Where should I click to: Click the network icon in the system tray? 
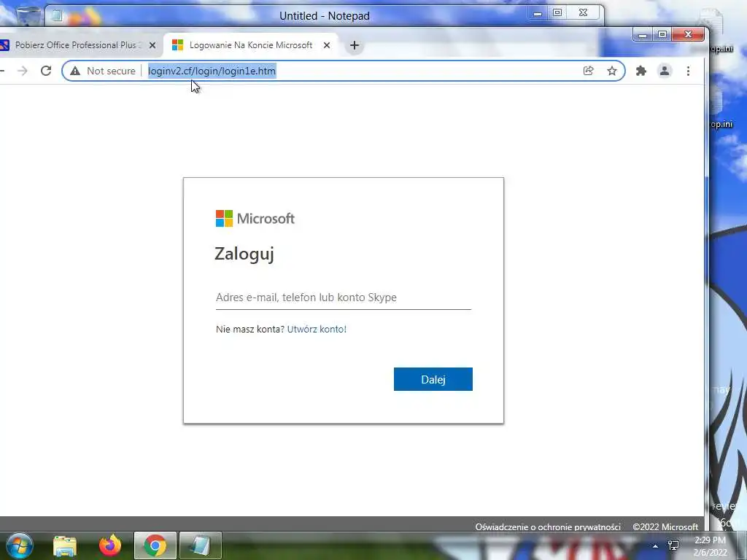pyautogui.click(x=673, y=545)
